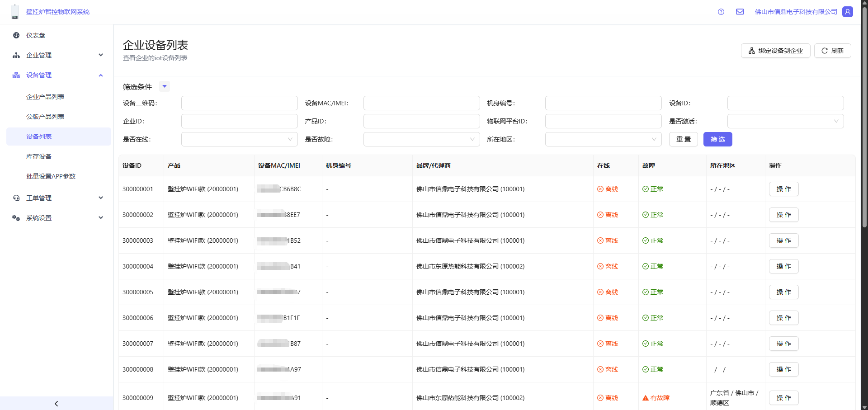This screenshot has height=410, width=868.
Task: Toggle the 筛选条件 filter panel arrow
Action: point(165,86)
